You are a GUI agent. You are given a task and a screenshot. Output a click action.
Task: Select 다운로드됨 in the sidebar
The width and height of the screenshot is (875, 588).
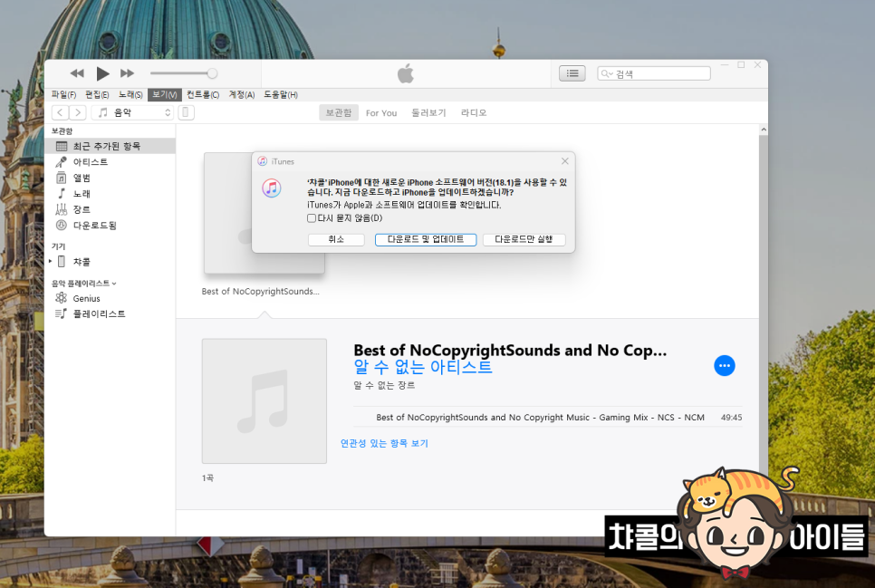point(94,226)
